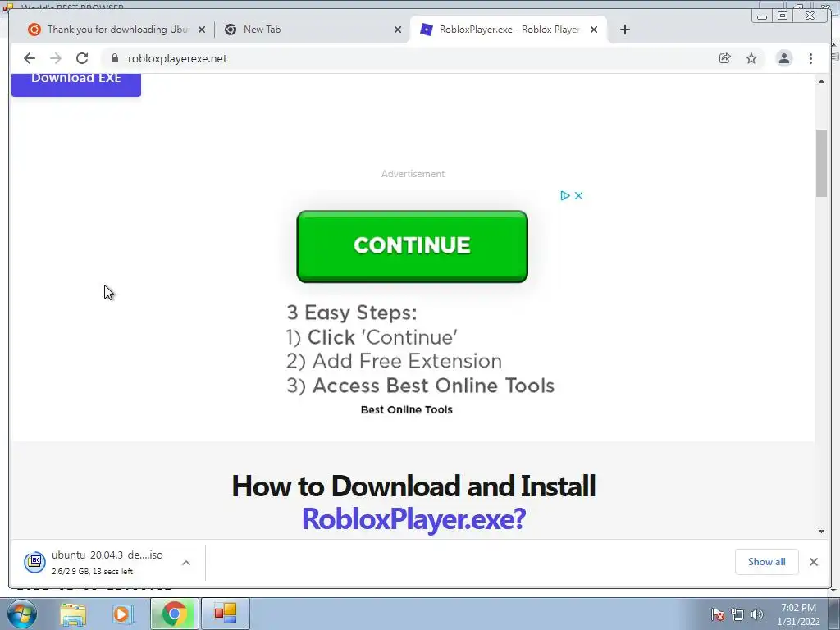The width and height of the screenshot is (840, 630).
Task: Open the clock showing 7:02 PM
Action: [x=798, y=614]
